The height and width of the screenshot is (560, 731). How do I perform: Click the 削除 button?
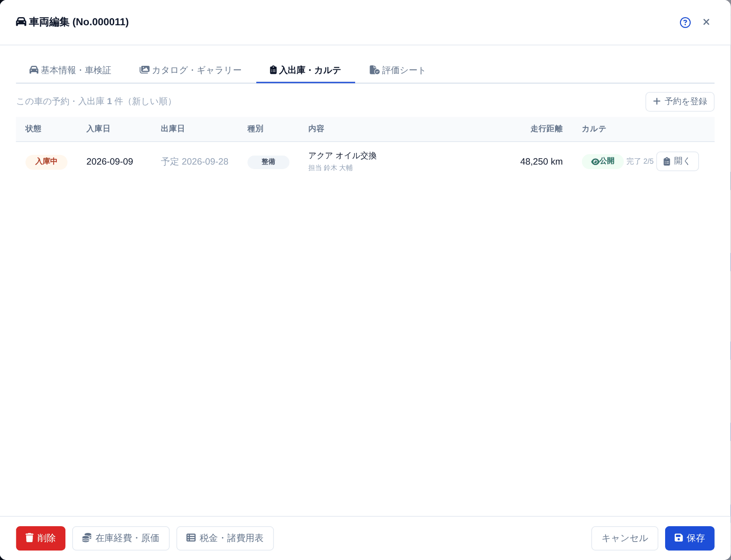click(41, 538)
